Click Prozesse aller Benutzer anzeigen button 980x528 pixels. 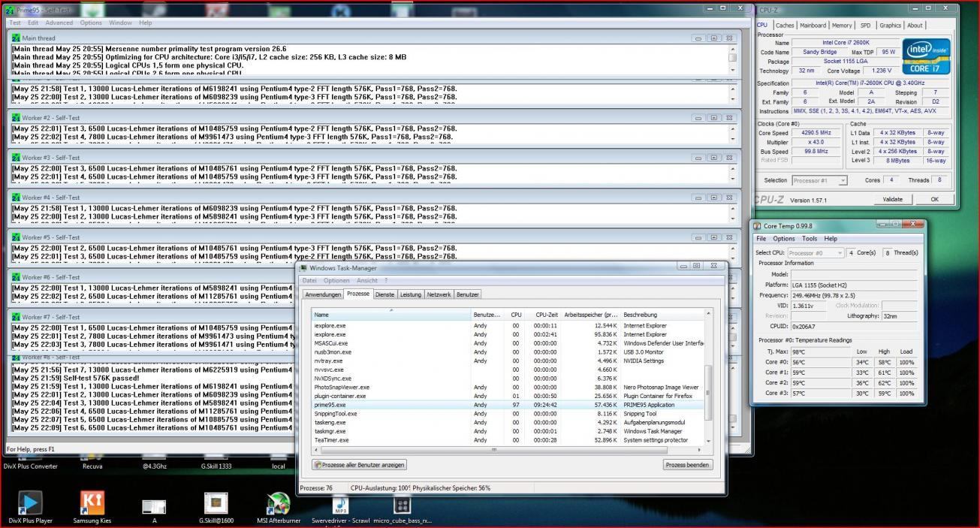pos(360,465)
